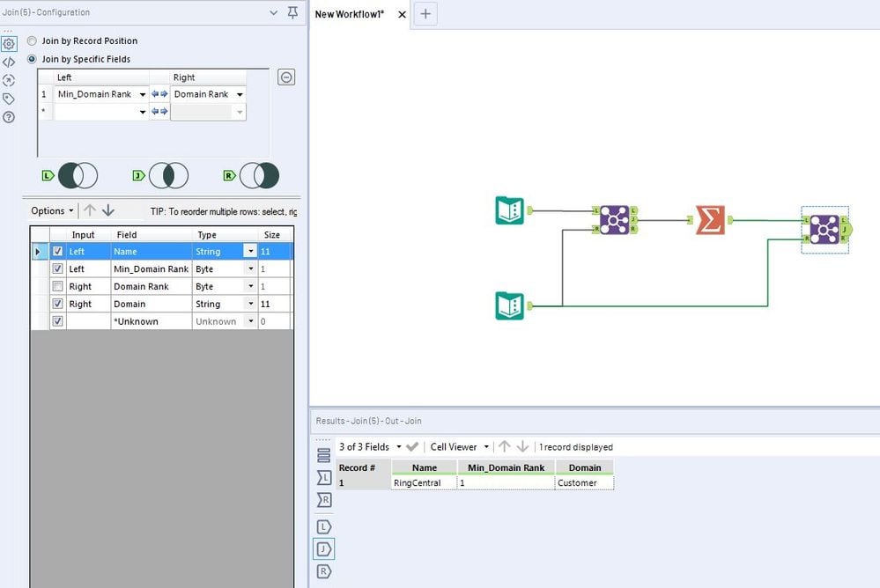Move selected field up arrow in configuration
Image resolution: width=880 pixels, height=588 pixels.
coord(90,210)
